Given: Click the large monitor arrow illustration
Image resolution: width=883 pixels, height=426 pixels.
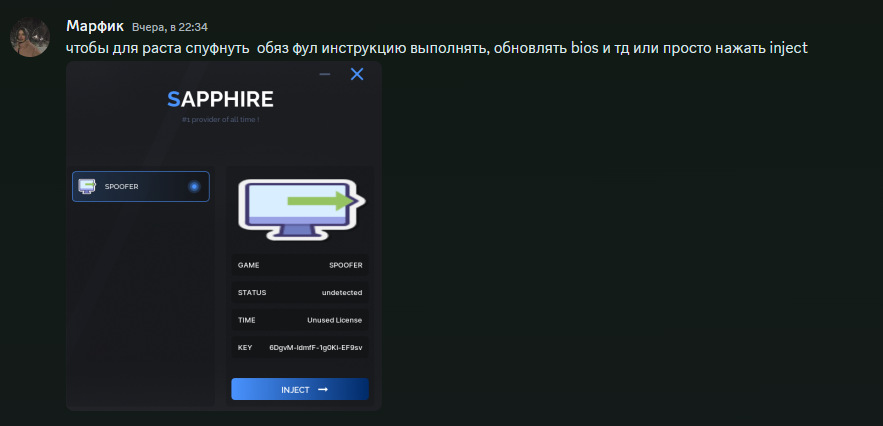Looking at the screenshot, I should point(302,208).
